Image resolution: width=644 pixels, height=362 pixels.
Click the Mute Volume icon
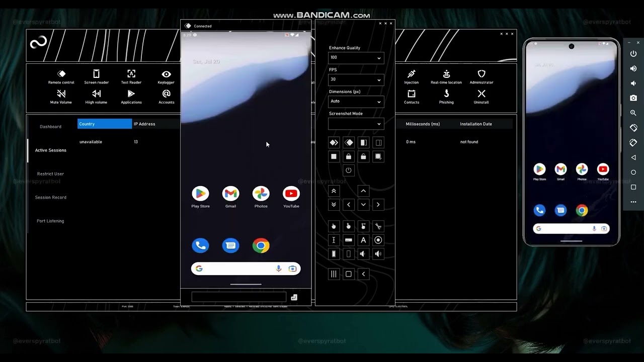click(61, 94)
